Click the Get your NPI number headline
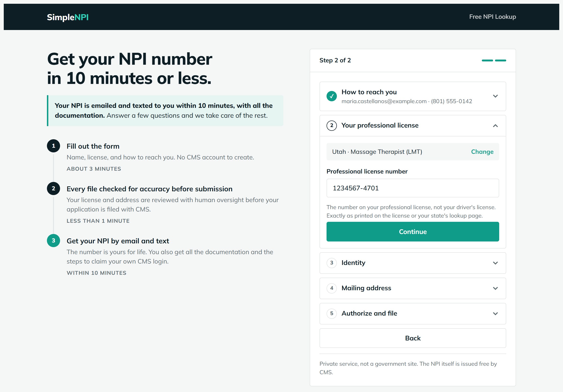The image size is (563, 392). click(x=129, y=69)
